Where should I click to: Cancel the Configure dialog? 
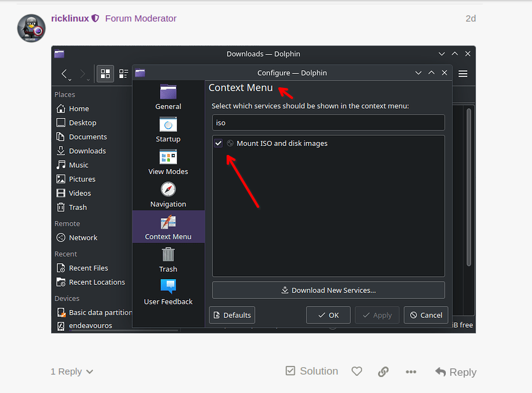[426, 315]
